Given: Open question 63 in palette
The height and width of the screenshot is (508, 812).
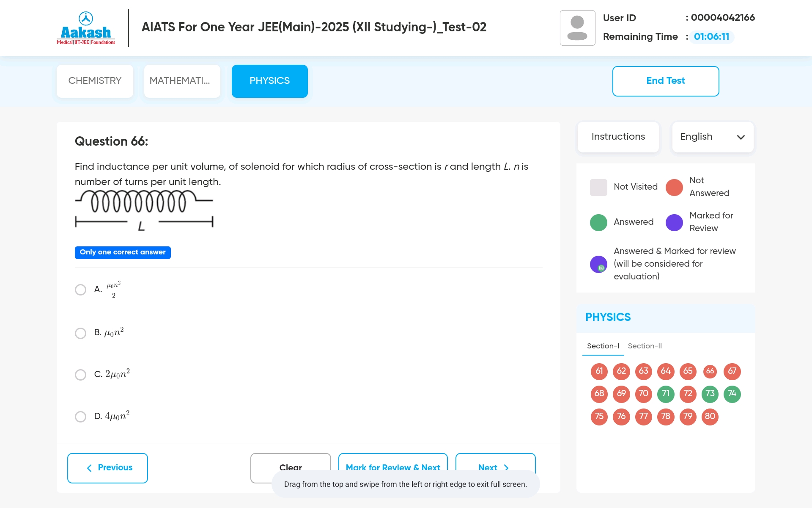Looking at the screenshot, I should point(643,371).
